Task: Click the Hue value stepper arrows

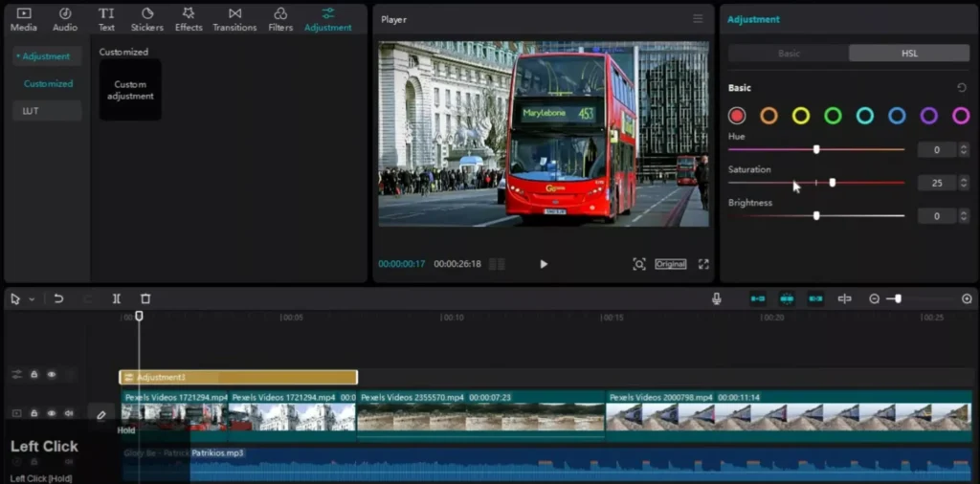Action: [x=964, y=150]
